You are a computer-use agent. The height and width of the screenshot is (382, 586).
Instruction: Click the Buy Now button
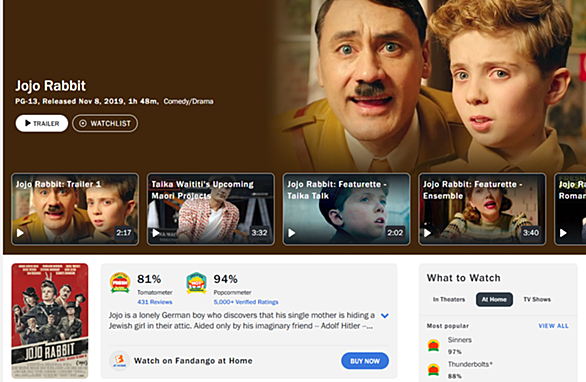(365, 361)
